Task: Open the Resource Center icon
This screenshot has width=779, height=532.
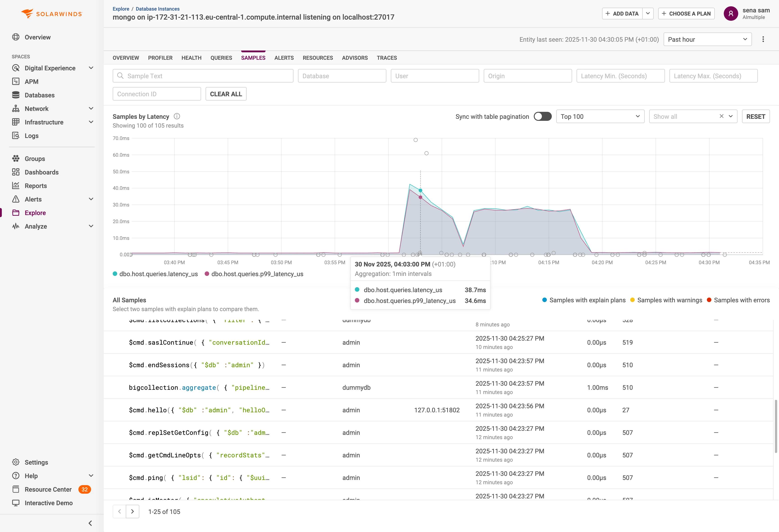Action: (x=16, y=489)
